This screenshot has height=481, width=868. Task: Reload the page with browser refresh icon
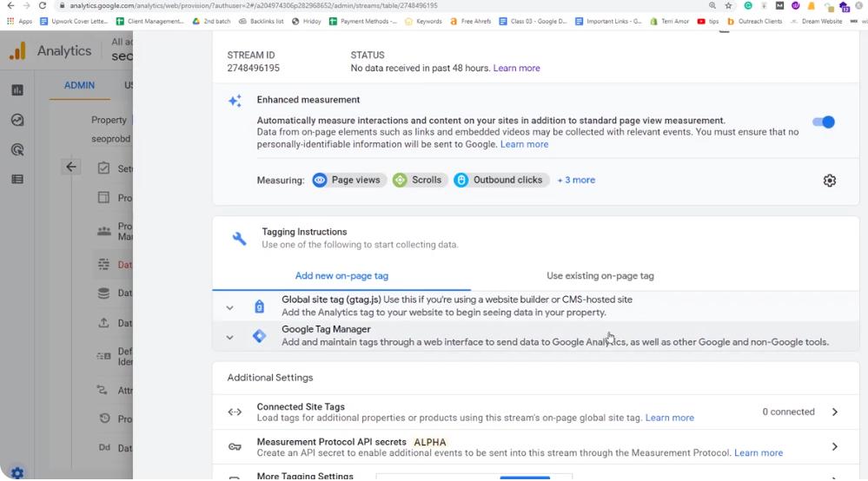click(x=42, y=6)
